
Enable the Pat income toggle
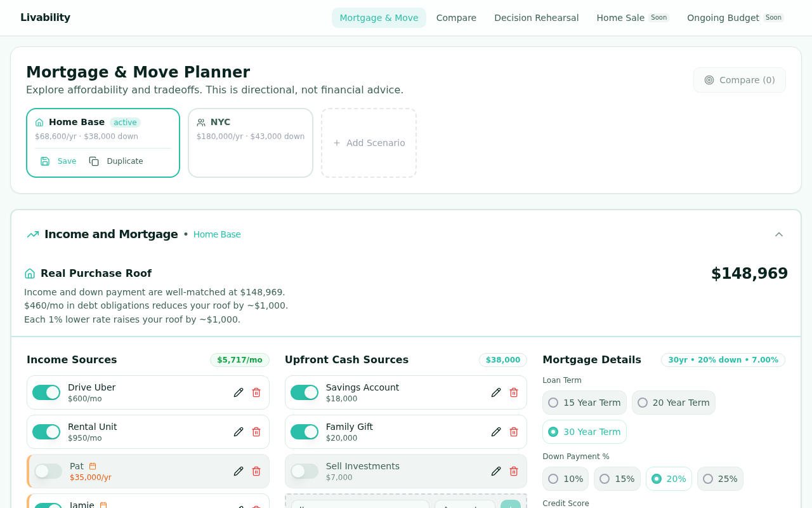[x=48, y=471]
